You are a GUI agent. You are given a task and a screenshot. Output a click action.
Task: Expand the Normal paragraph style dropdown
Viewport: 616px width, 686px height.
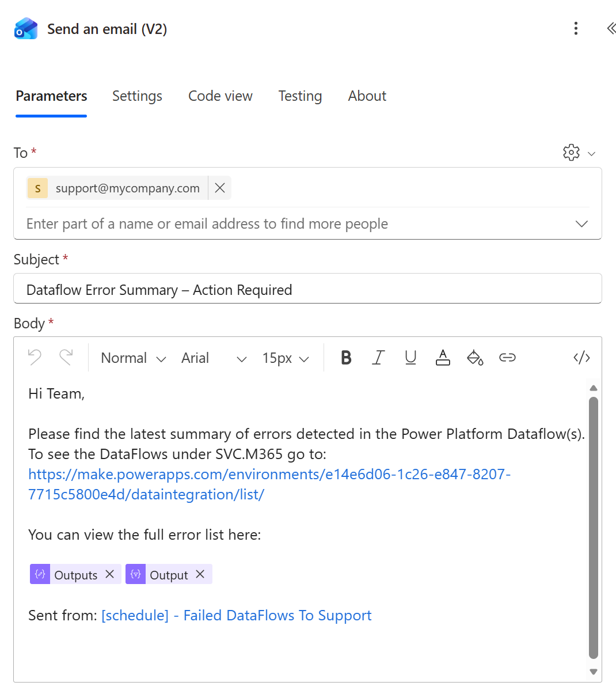(x=134, y=358)
